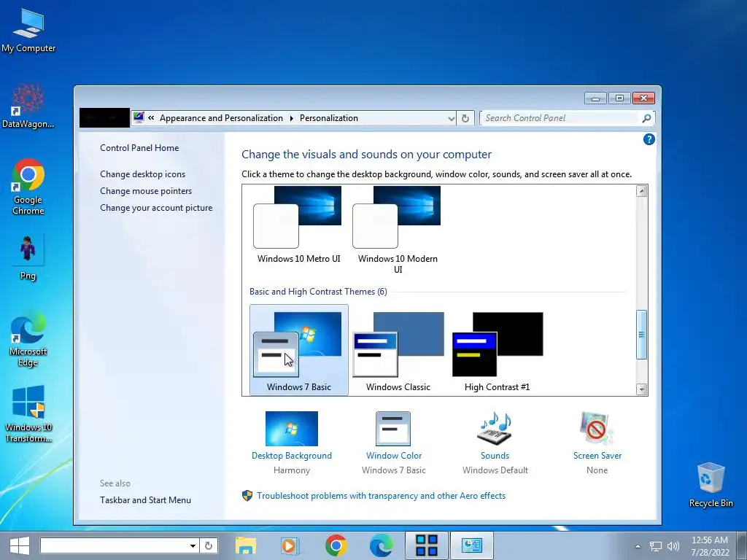Show hidden system tray icons

tap(638, 546)
